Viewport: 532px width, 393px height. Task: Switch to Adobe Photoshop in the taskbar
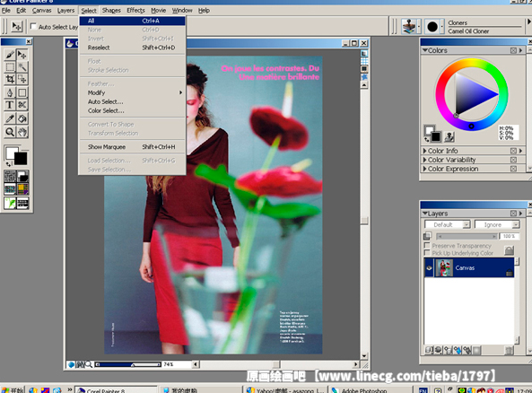tap(371, 389)
